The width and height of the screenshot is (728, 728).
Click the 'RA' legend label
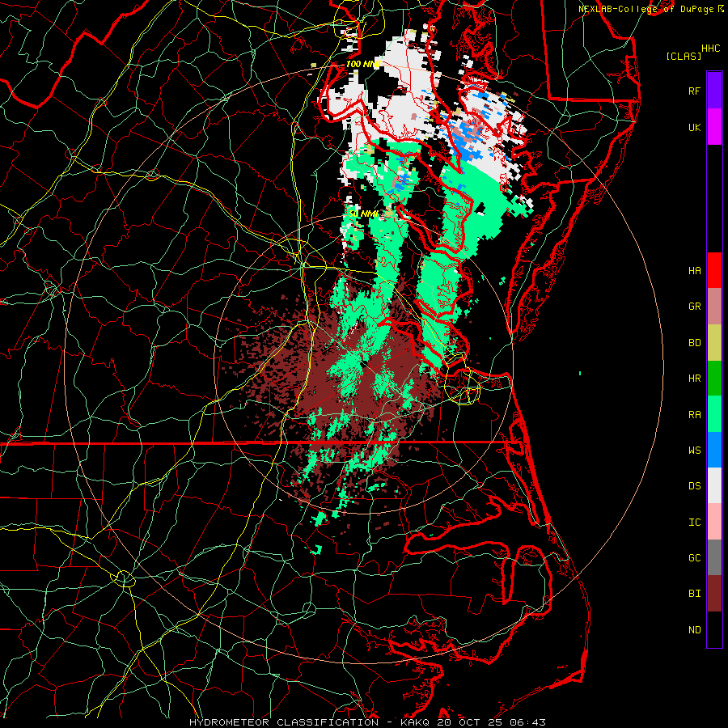tap(694, 415)
